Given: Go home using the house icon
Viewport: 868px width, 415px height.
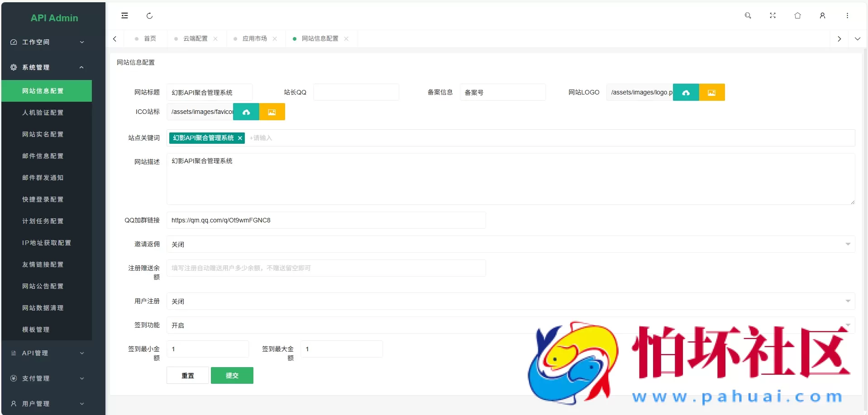Looking at the screenshot, I should (797, 15).
